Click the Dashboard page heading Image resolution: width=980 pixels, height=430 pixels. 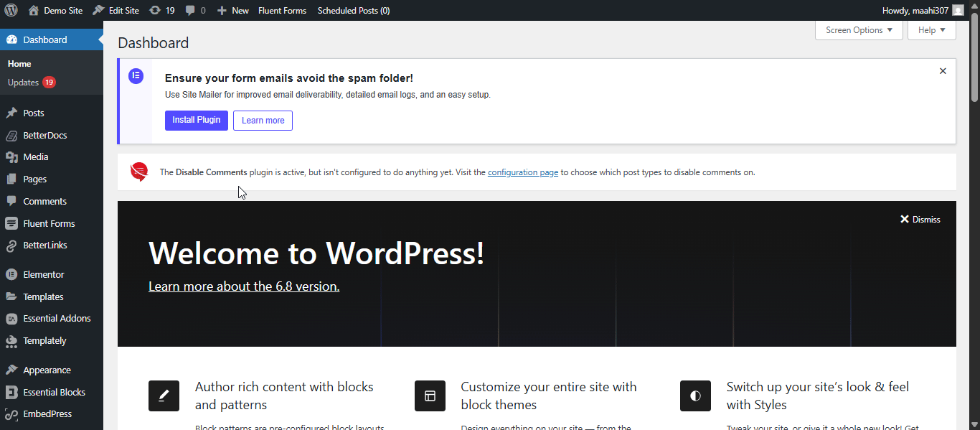click(x=154, y=43)
